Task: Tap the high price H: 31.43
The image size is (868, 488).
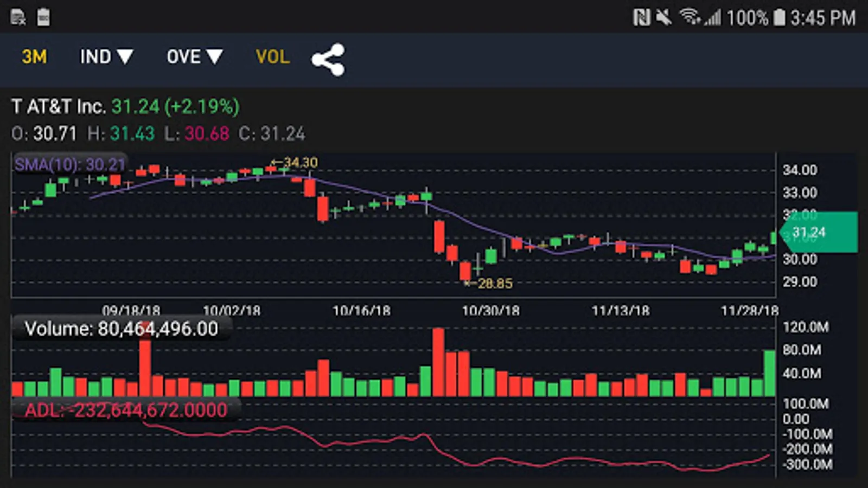Action: click(121, 134)
